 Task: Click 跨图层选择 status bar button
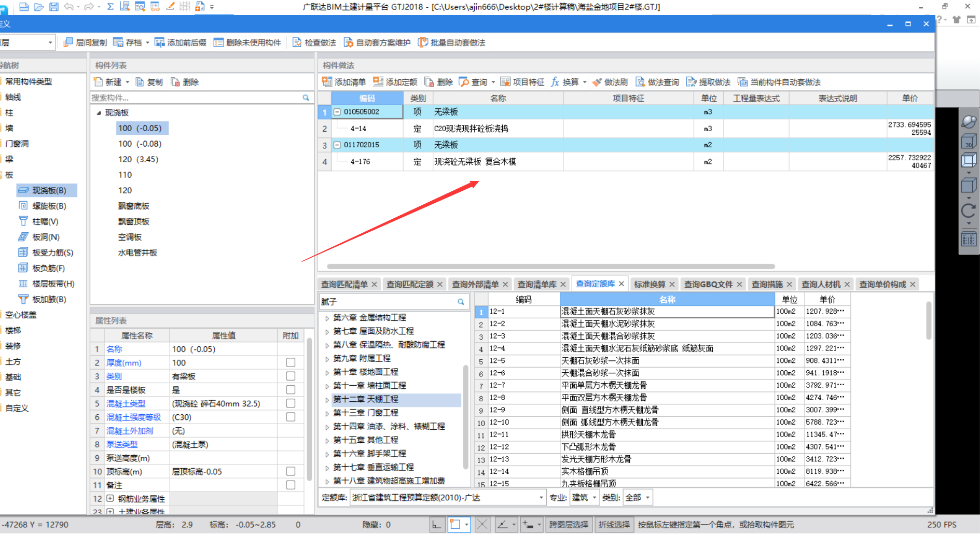tap(569, 525)
